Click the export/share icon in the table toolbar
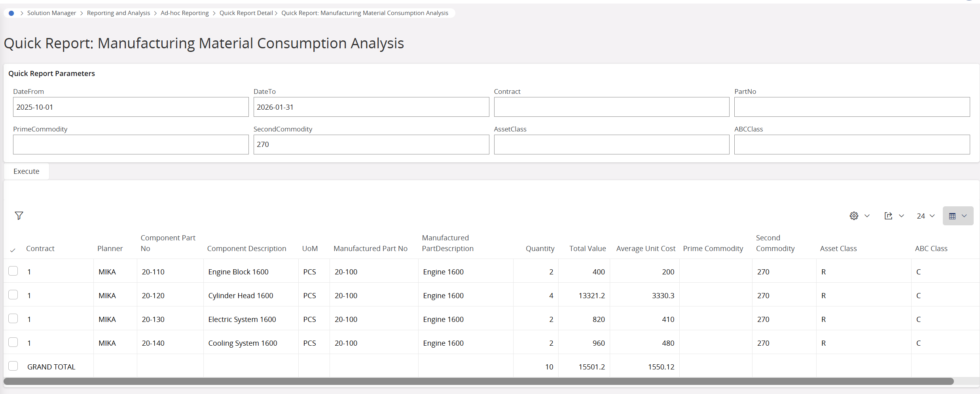 [x=889, y=216]
